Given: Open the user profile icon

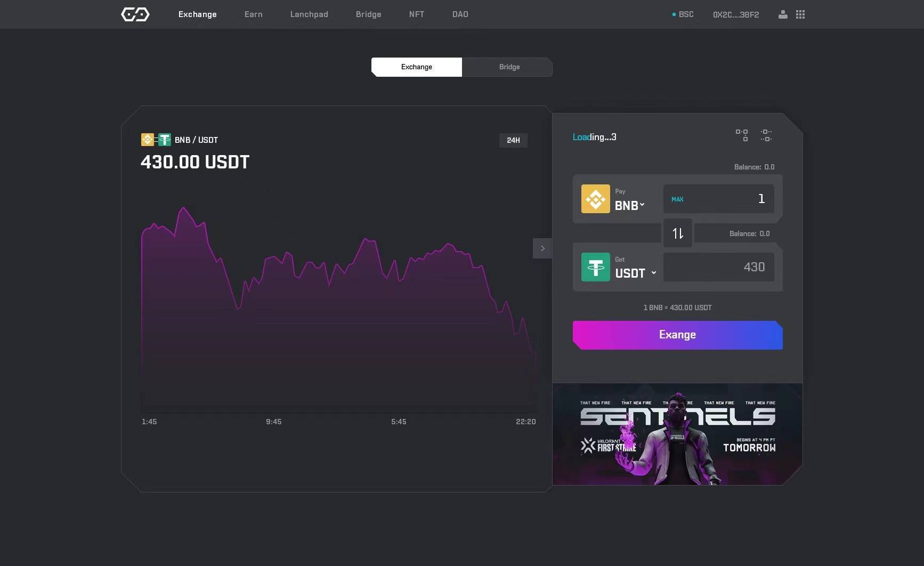Looking at the screenshot, I should [783, 14].
